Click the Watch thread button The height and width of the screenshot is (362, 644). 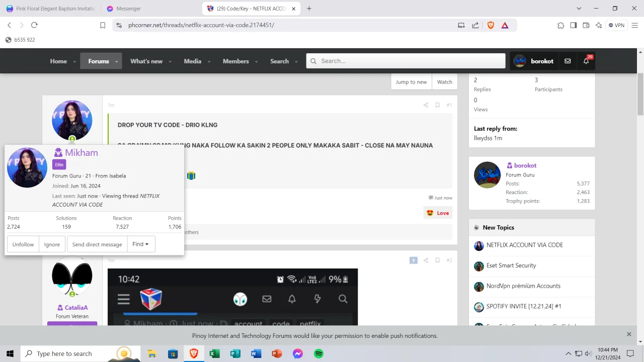tap(445, 82)
